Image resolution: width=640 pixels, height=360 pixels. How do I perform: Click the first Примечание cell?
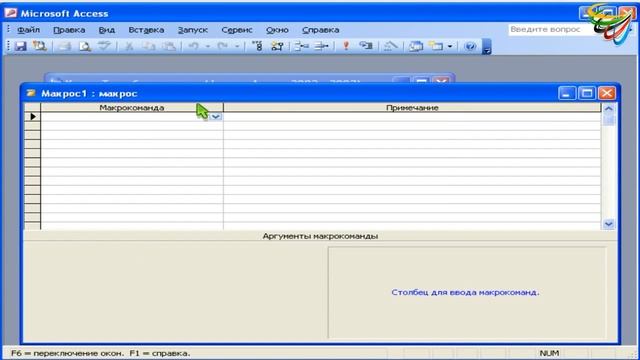[x=412, y=117]
